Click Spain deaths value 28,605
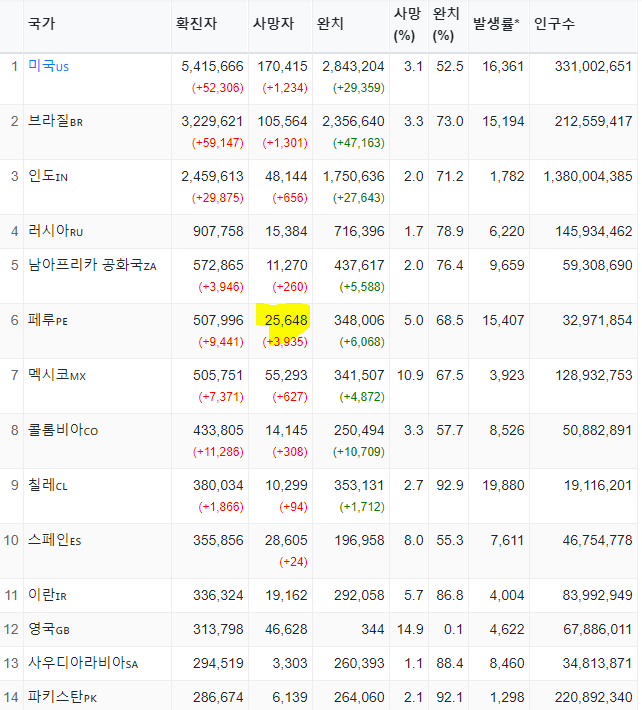The width and height of the screenshot is (642, 710). click(x=286, y=540)
